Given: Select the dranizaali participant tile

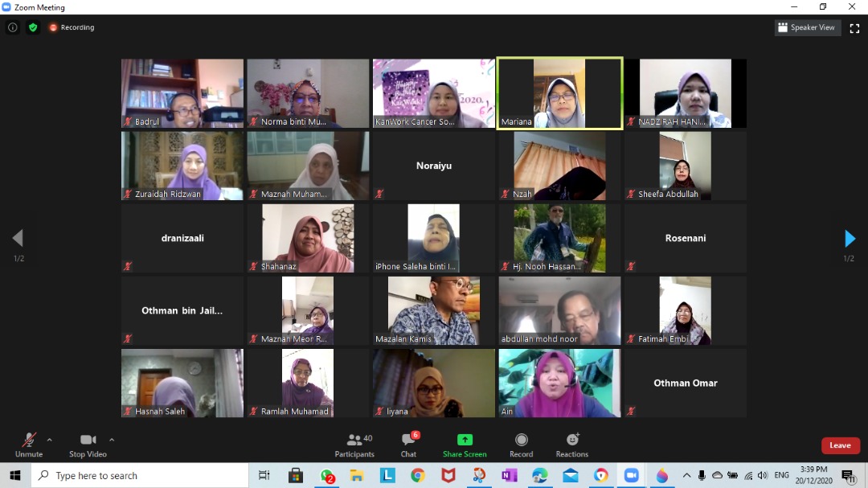Looking at the screenshot, I should coord(182,238).
